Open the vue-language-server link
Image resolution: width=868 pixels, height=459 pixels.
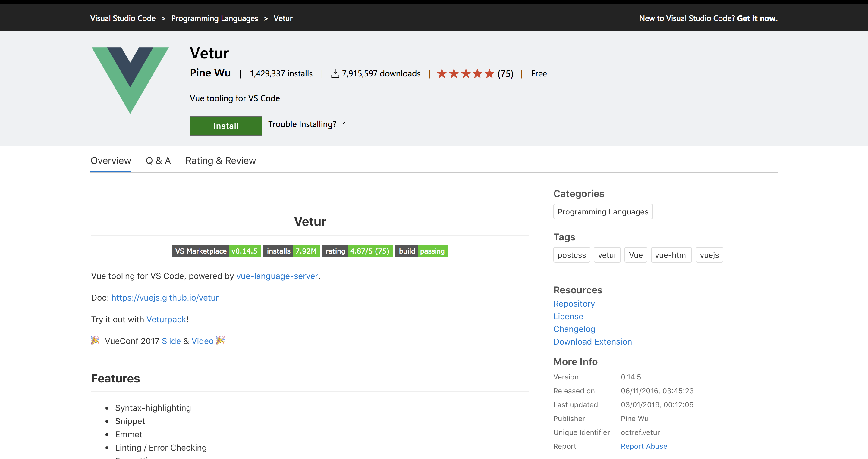[x=277, y=276]
